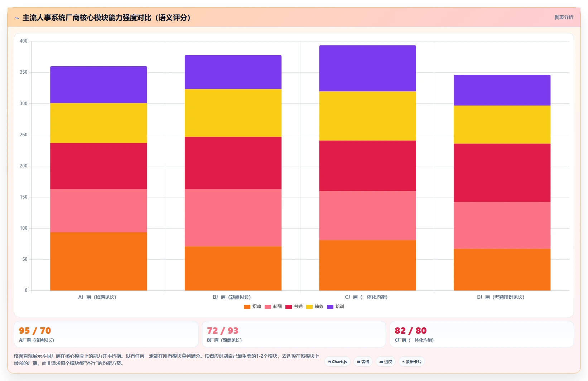Viewport: 588px width, 381px height.
Task: Toggle the 培训 legend purple swatch
Action: pyautogui.click(x=330, y=307)
